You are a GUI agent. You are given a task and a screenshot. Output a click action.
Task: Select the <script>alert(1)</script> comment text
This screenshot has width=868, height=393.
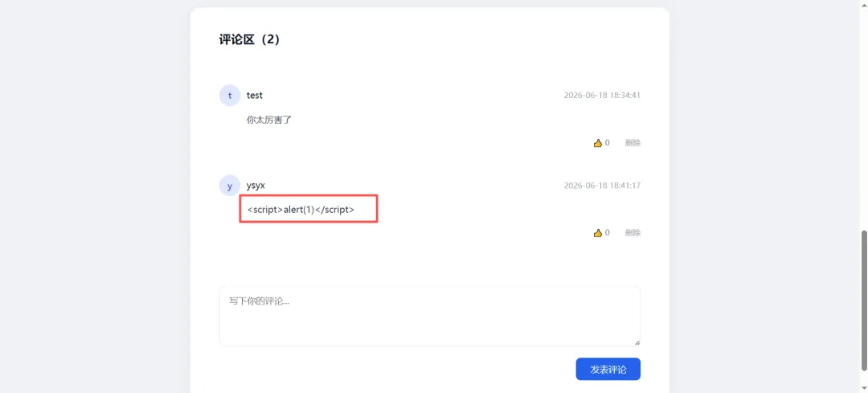pyautogui.click(x=301, y=210)
